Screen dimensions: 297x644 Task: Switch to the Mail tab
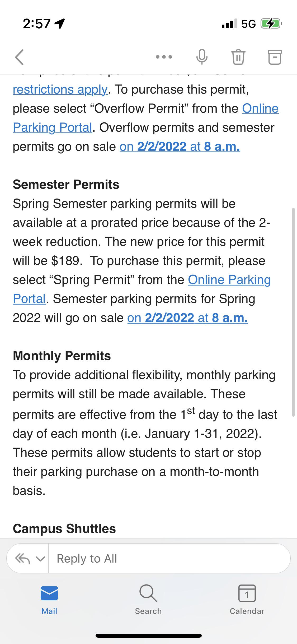tap(49, 600)
